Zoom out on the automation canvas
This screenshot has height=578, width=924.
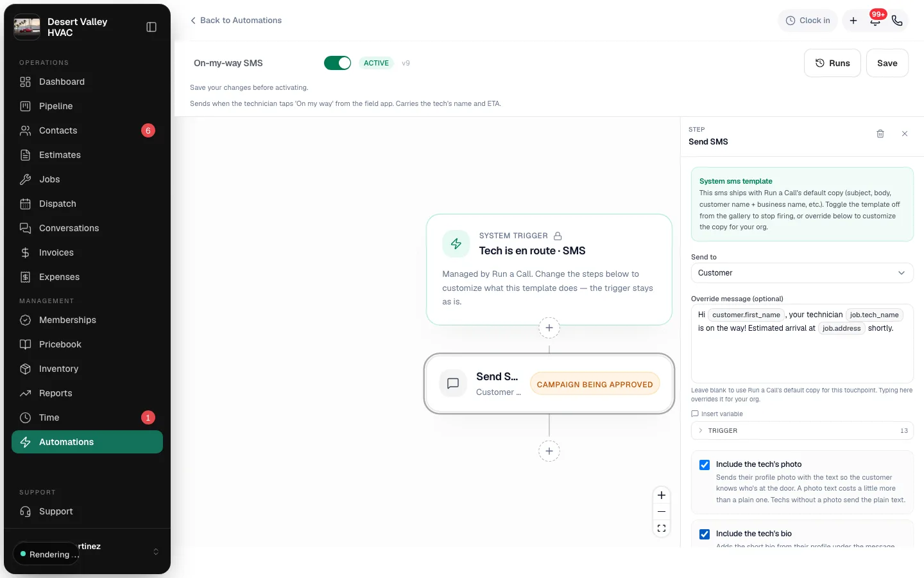[x=662, y=512]
